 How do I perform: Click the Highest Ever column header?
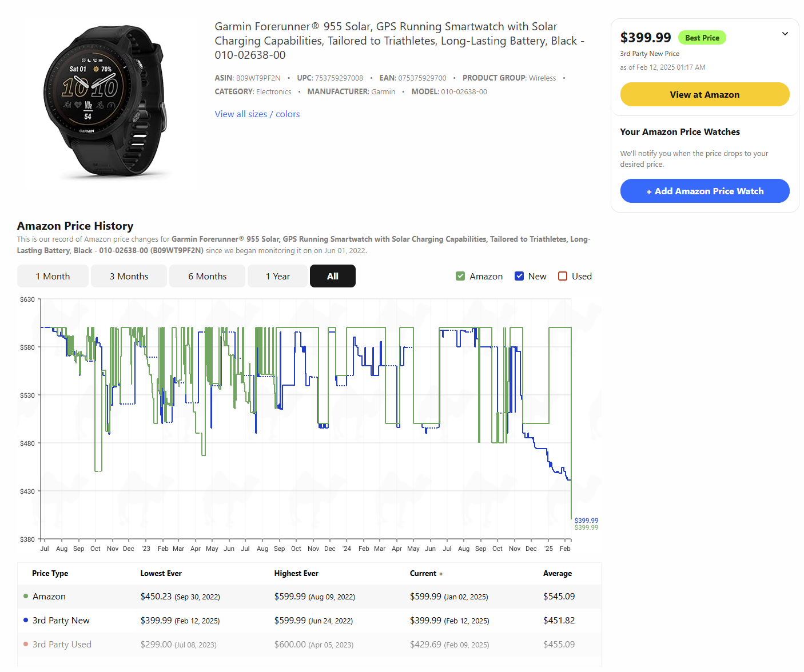point(296,573)
